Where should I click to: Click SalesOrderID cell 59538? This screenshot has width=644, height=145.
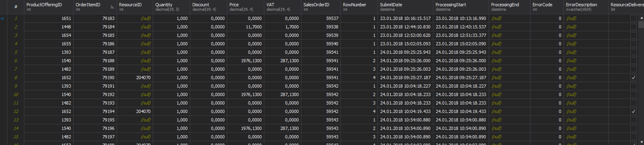point(321,27)
